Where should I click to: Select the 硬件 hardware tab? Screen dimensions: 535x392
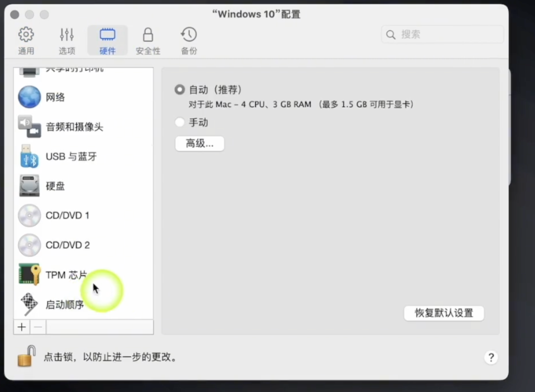(108, 41)
